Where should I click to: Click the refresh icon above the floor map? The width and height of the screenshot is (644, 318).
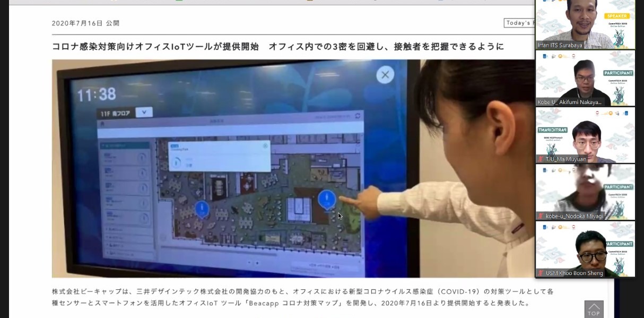[358, 116]
